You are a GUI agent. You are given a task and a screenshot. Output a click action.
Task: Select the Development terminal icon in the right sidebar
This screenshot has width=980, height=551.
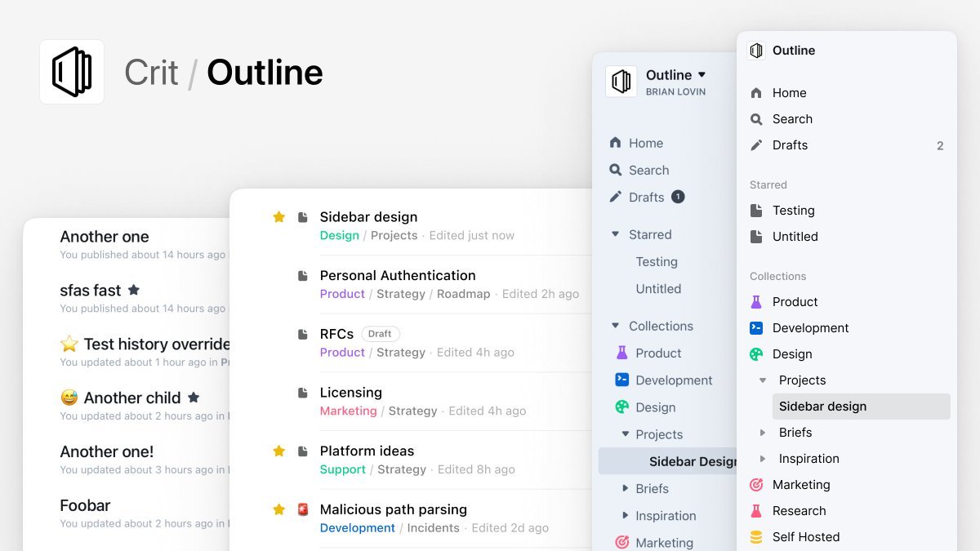click(x=756, y=328)
